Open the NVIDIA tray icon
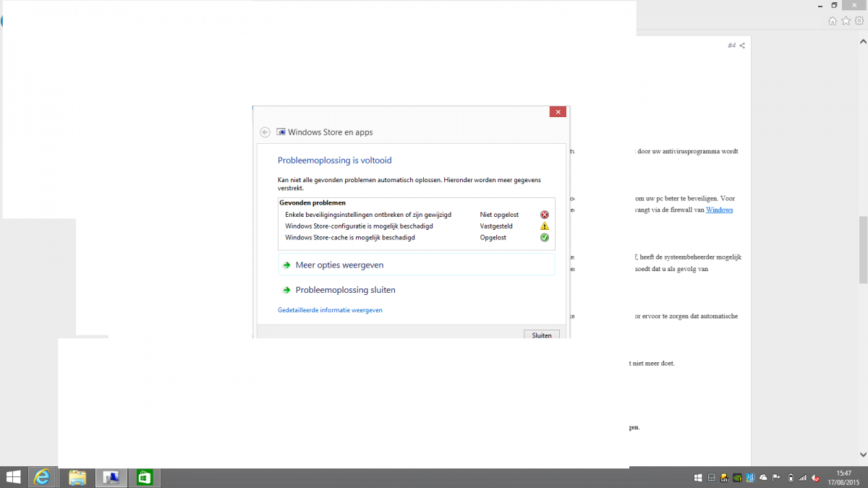The width and height of the screenshot is (868, 488). pyautogui.click(x=737, y=478)
